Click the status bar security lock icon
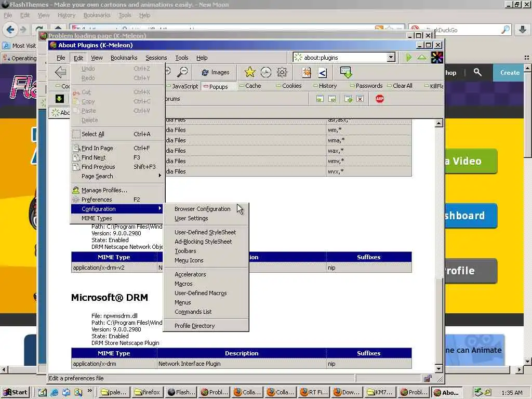This screenshot has width=532, height=399. tap(428, 378)
